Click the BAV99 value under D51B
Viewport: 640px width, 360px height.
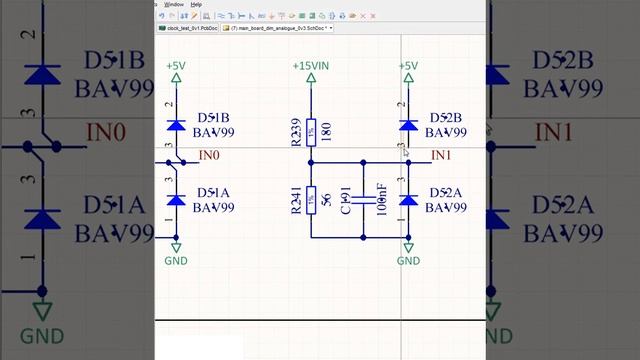(213, 133)
